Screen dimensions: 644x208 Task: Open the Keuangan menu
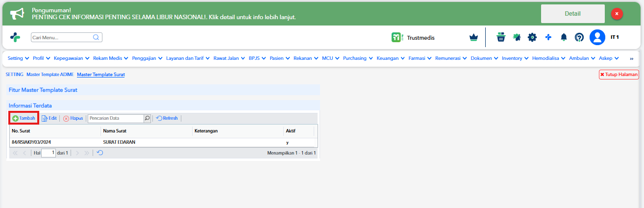coord(390,58)
